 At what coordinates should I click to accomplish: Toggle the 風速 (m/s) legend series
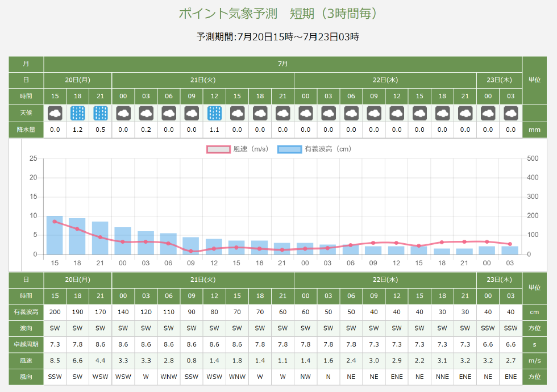point(238,149)
